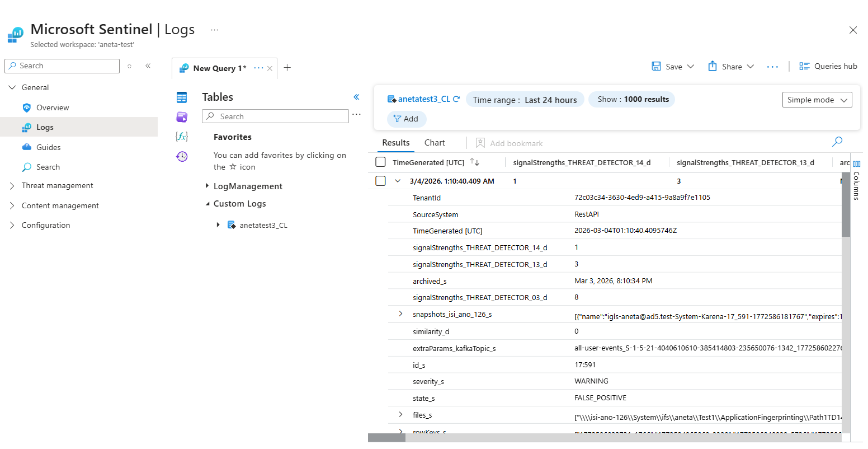Image resolution: width=868 pixels, height=449 pixels.
Task: Switch to the Chart tab
Action: click(x=435, y=143)
